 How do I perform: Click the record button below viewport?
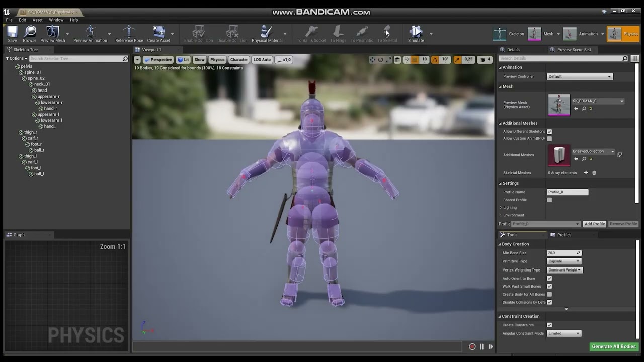coord(472,346)
